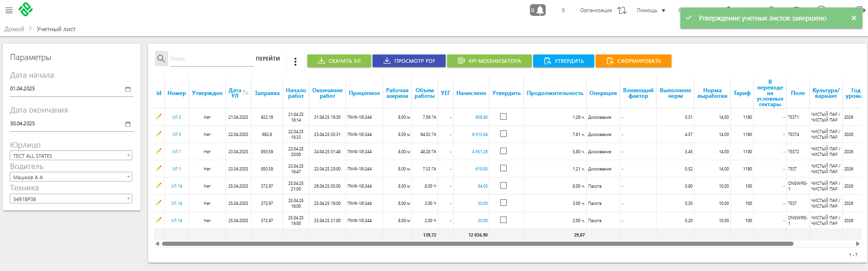
Task: Click the organization switch arrows icon
Action: [x=622, y=10]
